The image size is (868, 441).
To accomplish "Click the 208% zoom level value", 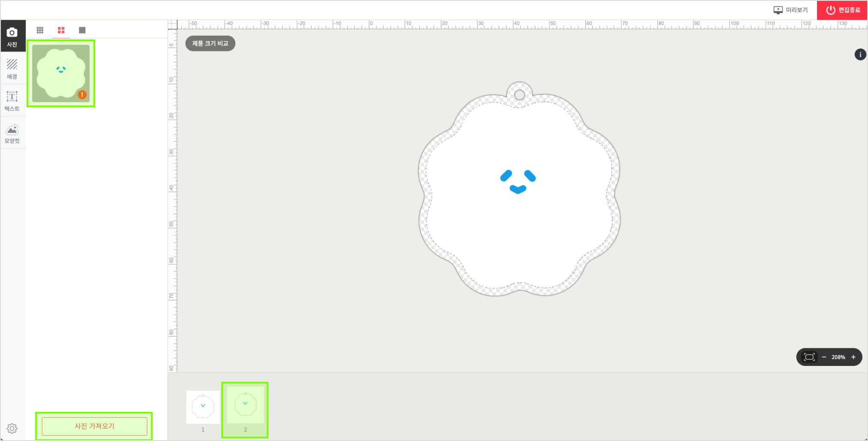I will point(838,357).
